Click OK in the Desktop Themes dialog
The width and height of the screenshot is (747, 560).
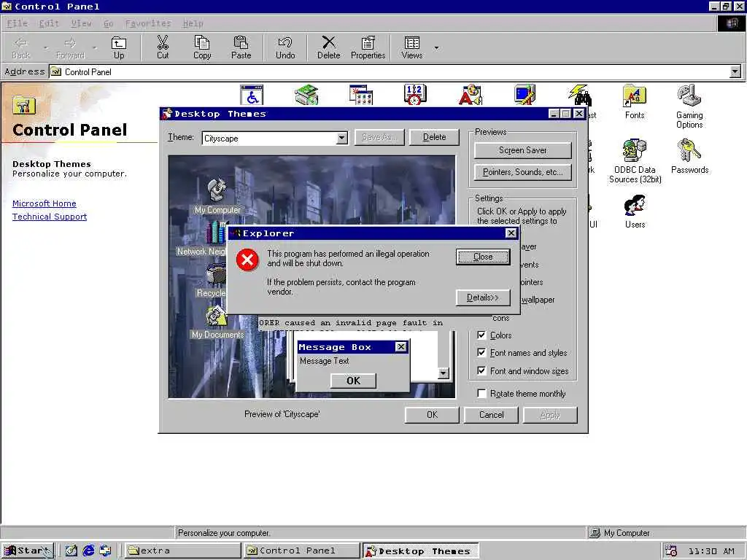click(432, 415)
